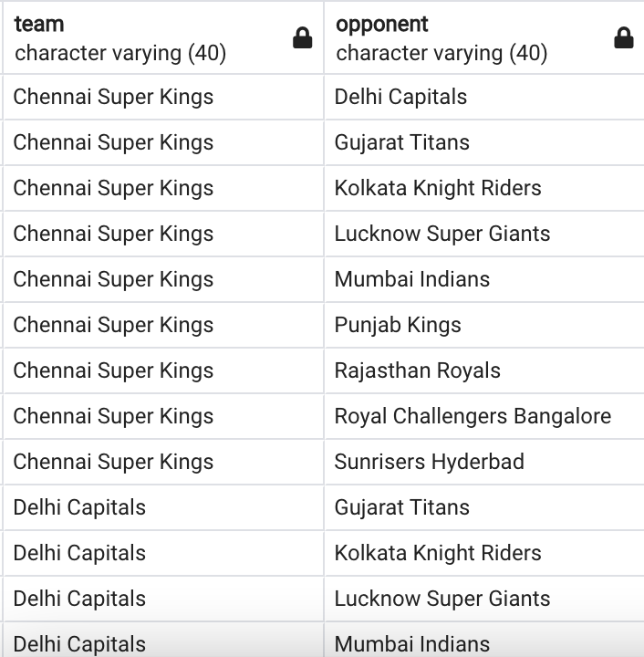Select the team column header

[x=163, y=38]
